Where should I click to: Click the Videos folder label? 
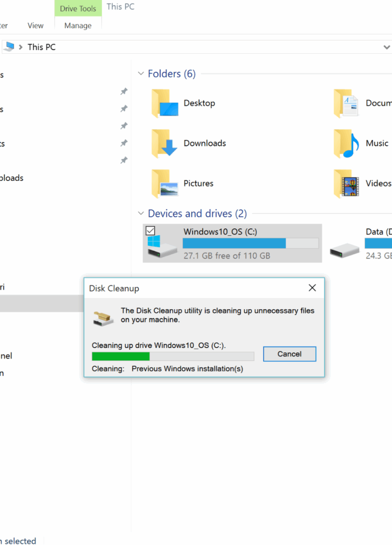coord(379,184)
